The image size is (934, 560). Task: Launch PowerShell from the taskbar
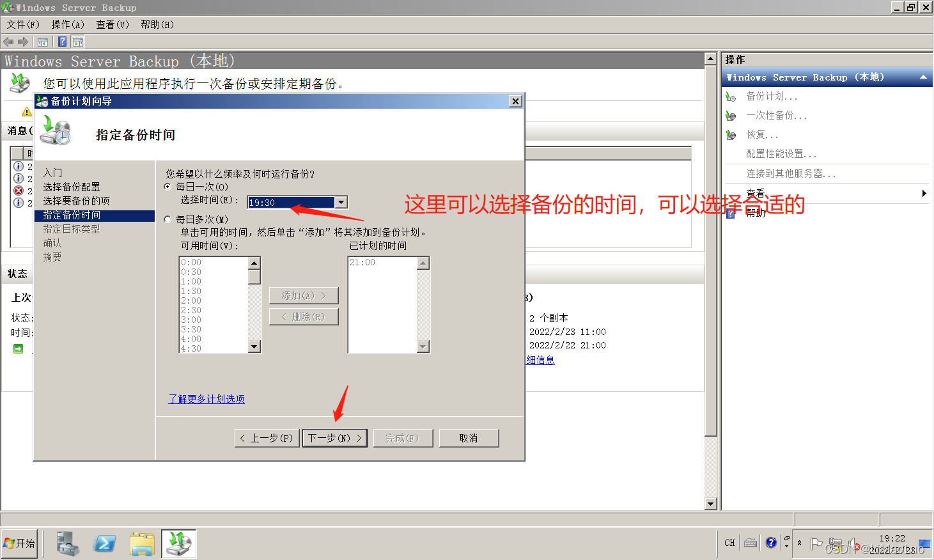click(x=104, y=543)
